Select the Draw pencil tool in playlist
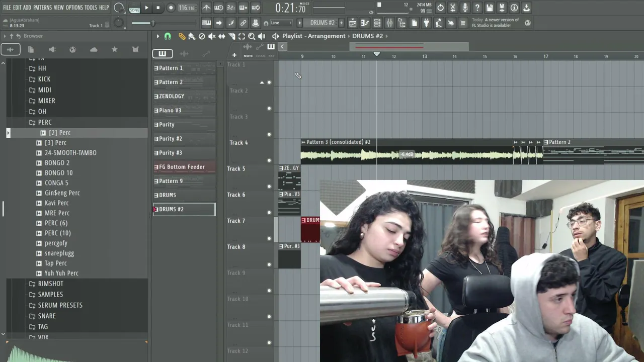 tap(182, 36)
